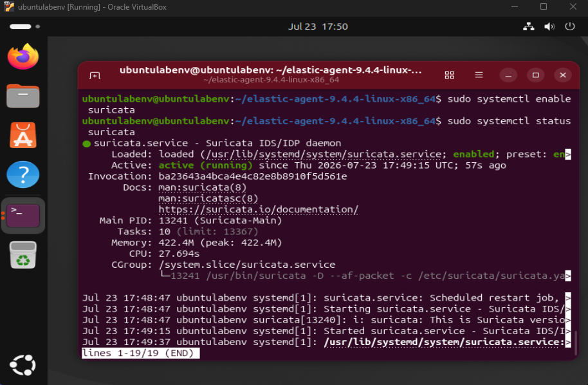Screen dimensions: 588x385
Task: Click the log line 'This is Suricata versio'
Action: point(324,320)
